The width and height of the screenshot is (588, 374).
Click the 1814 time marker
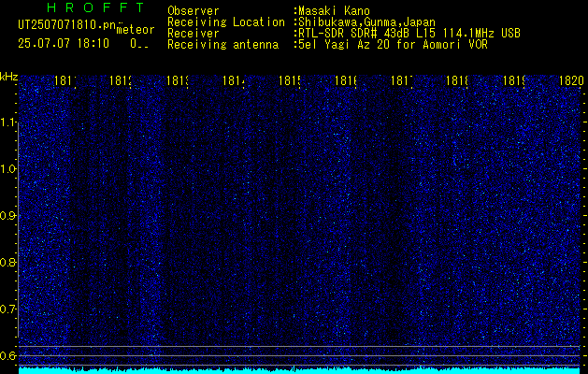(x=234, y=80)
